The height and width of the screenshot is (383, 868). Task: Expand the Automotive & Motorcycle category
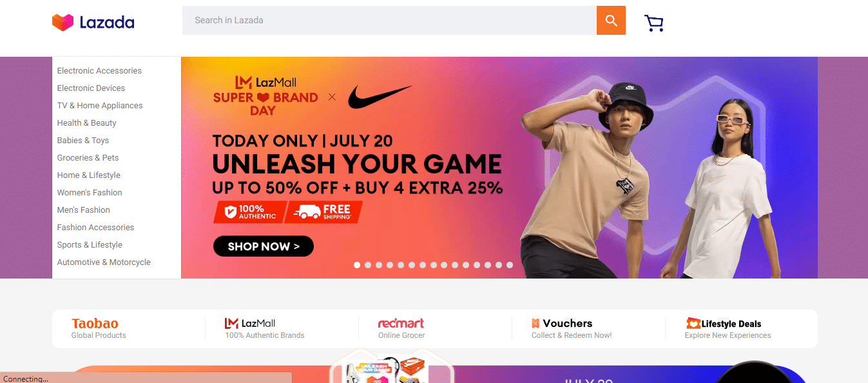point(104,262)
